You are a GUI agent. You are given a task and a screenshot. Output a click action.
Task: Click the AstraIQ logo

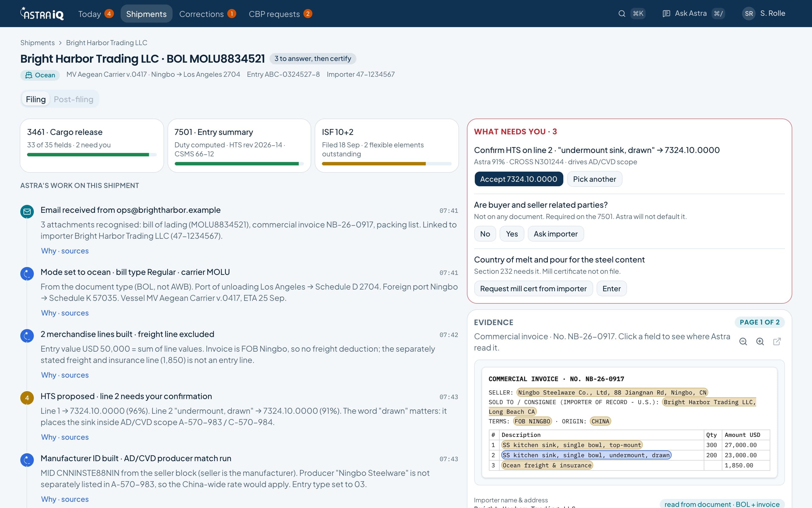pos(42,14)
